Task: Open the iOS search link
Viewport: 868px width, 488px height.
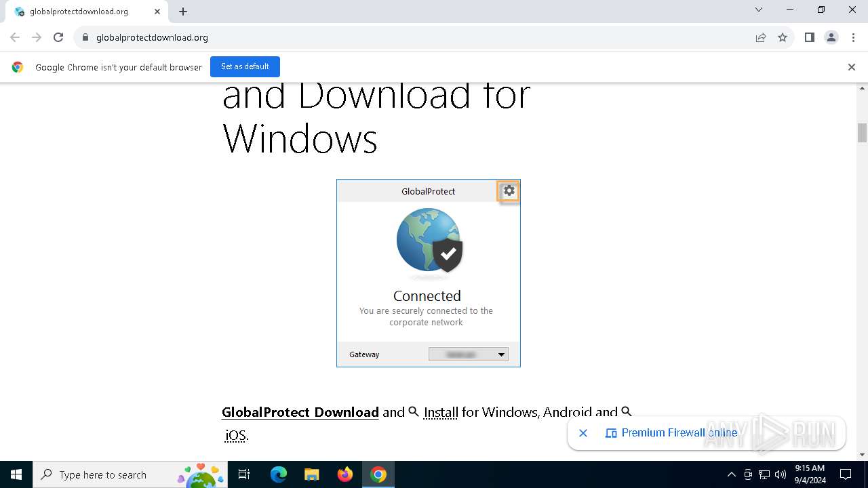Action: (x=235, y=434)
